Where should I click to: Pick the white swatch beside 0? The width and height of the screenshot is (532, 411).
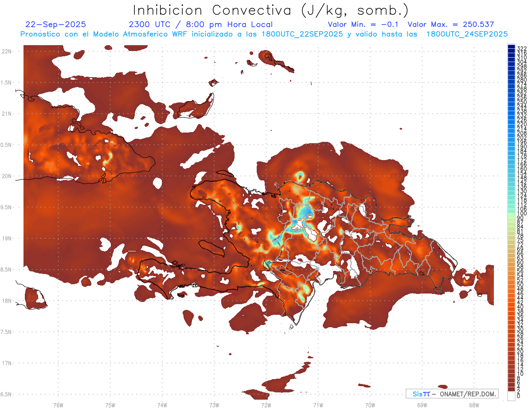511,396
